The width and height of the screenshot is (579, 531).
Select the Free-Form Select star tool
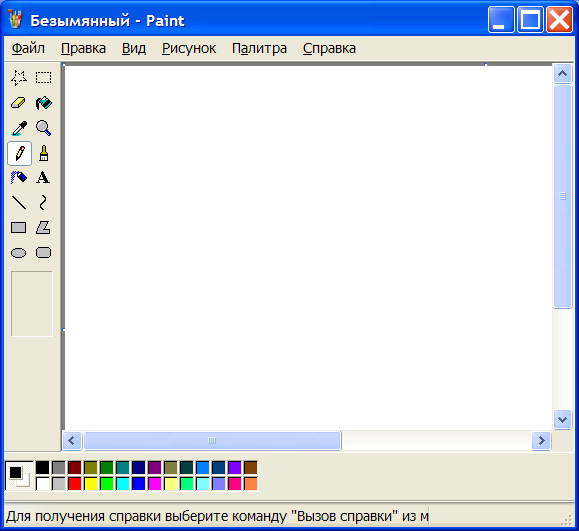(19, 78)
